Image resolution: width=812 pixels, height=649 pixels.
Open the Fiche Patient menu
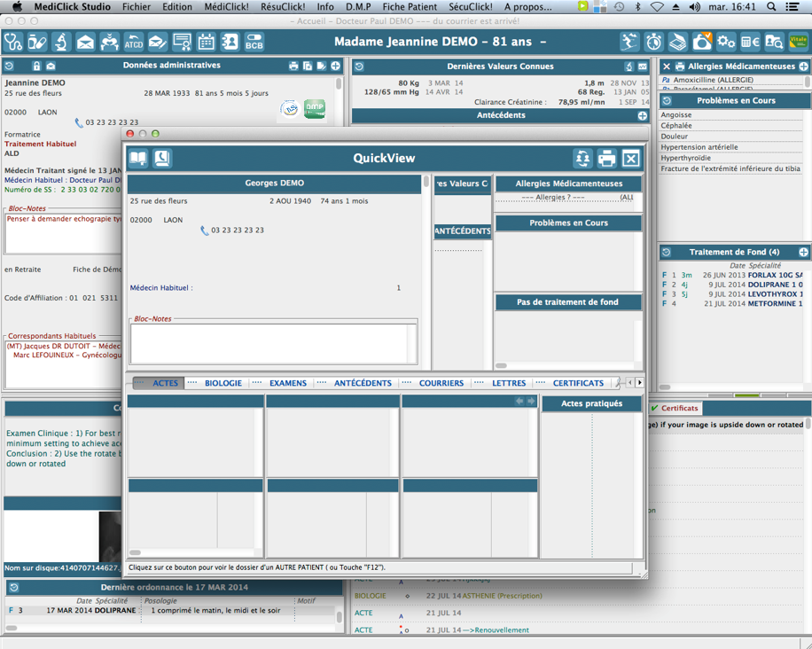[x=410, y=6]
